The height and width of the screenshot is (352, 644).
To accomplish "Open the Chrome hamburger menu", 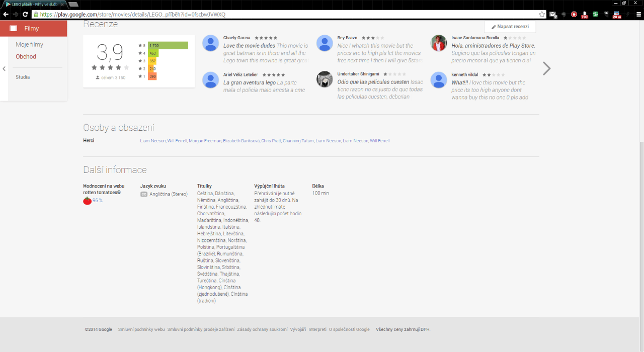I will [x=638, y=15].
